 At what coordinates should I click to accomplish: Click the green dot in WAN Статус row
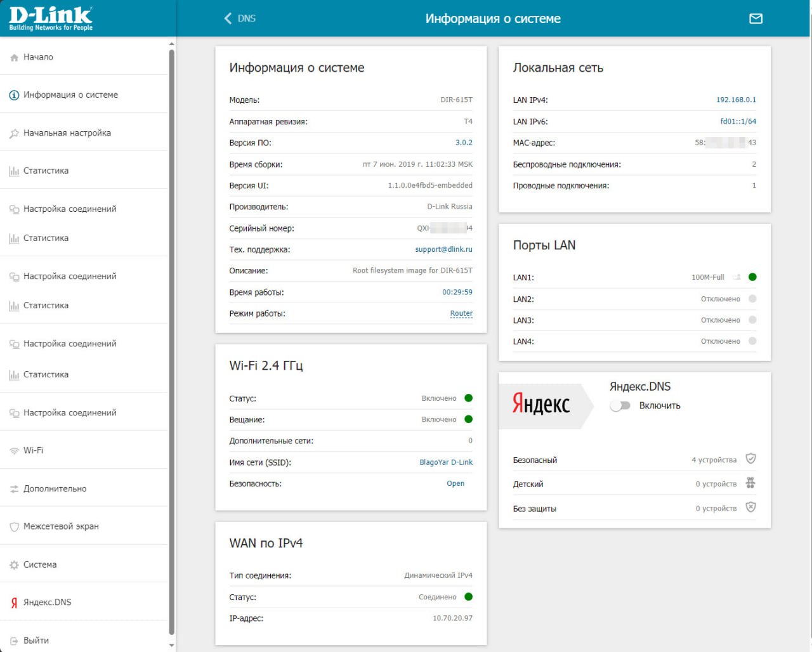tap(469, 597)
